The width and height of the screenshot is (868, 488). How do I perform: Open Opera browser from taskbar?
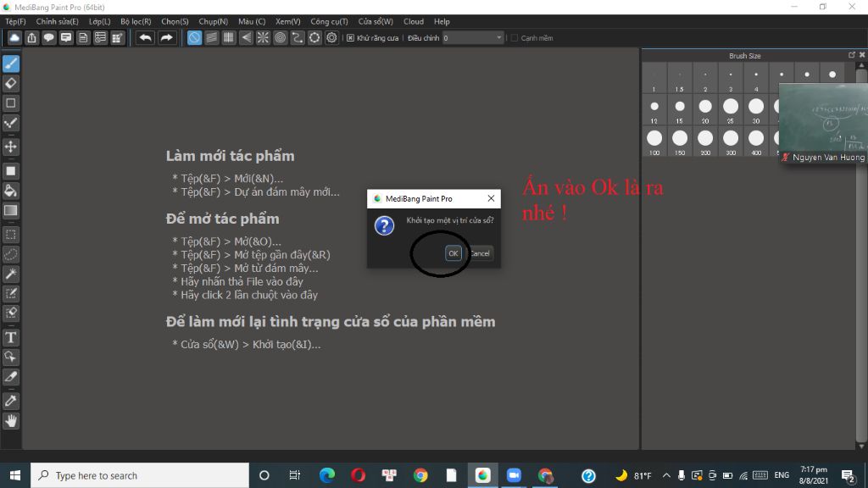point(359,475)
